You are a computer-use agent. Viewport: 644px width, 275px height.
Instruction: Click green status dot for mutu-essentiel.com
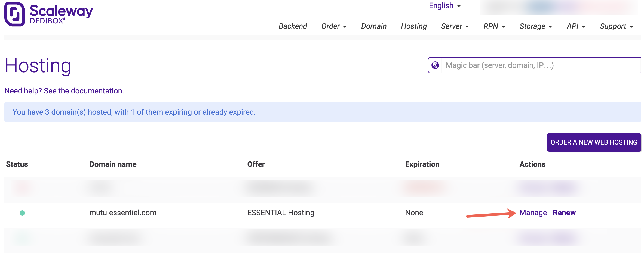pyautogui.click(x=22, y=213)
